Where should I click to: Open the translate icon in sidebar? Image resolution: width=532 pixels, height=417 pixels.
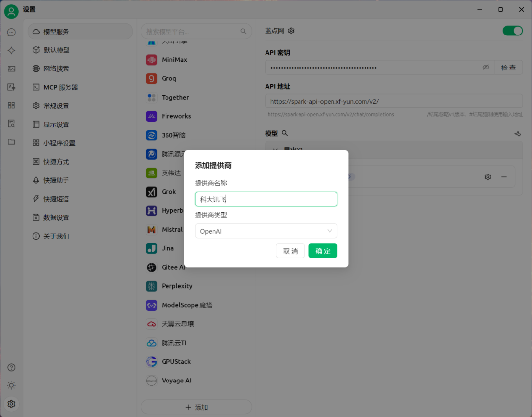pyautogui.click(x=11, y=87)
